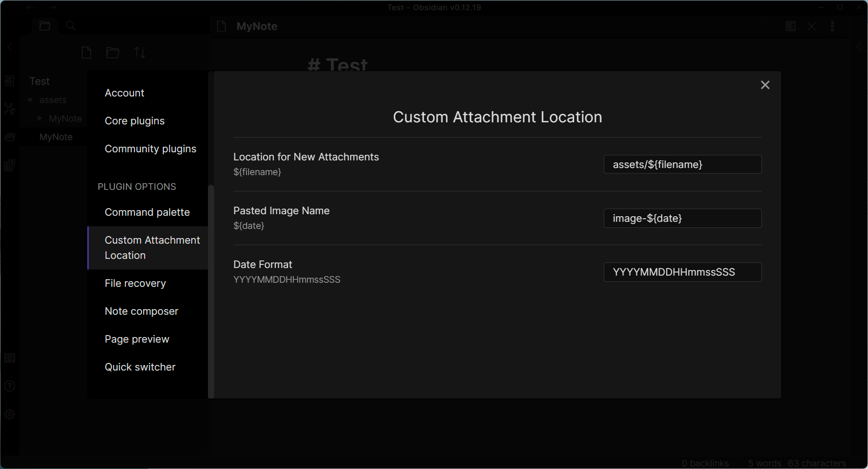Edit the Location for New Attachments field
Viewport: 868px width, 469px height.
pyautogui.click(x=682, y=164)
